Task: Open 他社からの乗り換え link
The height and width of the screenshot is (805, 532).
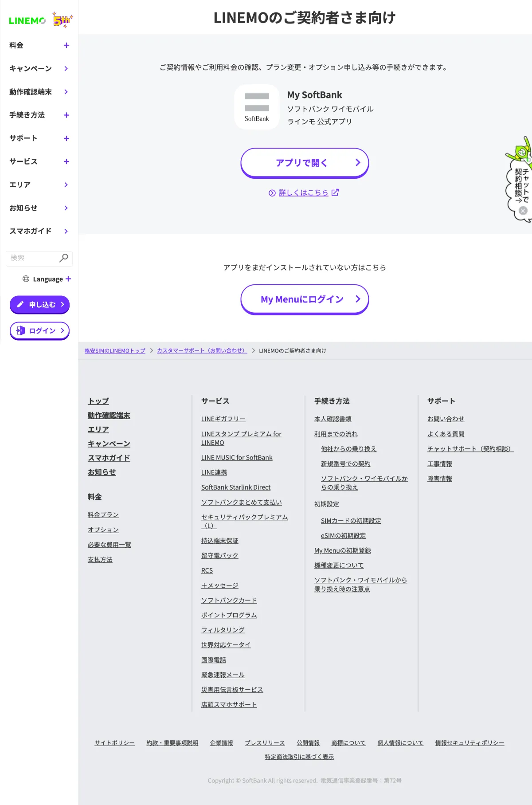Action: 349,449
